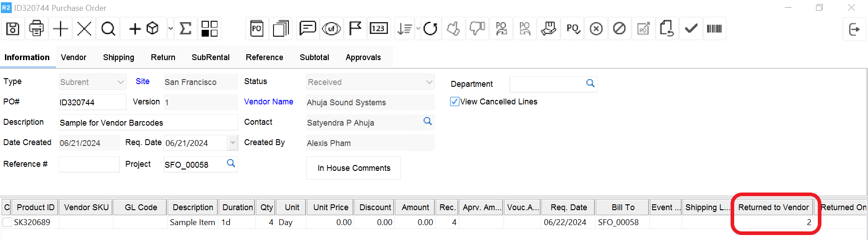The image size is (868, 240).
Task: Click the Save floppy disk icon
Action: (13, 29)
